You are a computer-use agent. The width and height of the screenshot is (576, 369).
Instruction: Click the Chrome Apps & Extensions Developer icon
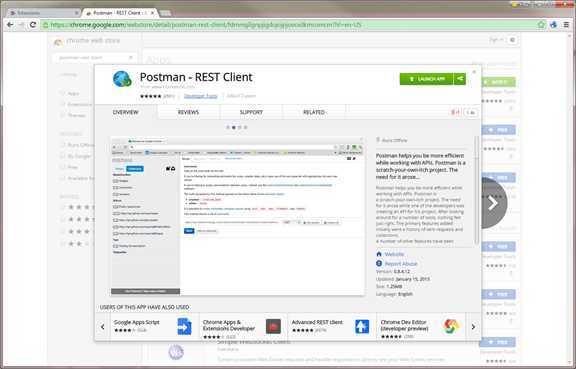pyautogui.click(x=273, y=326)
